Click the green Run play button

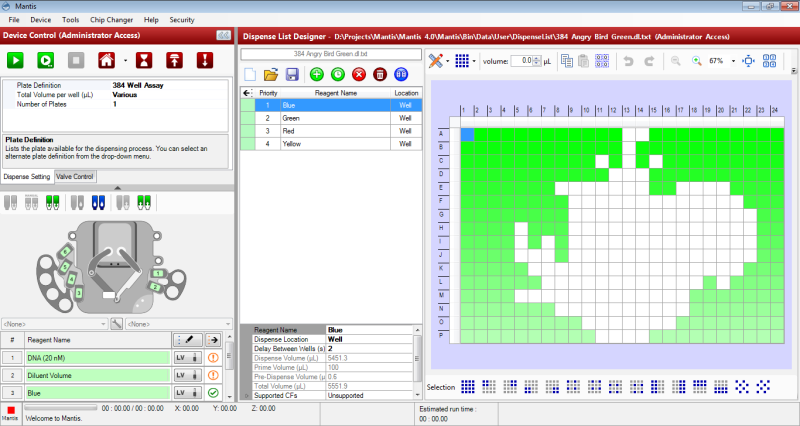pos(15,60)
